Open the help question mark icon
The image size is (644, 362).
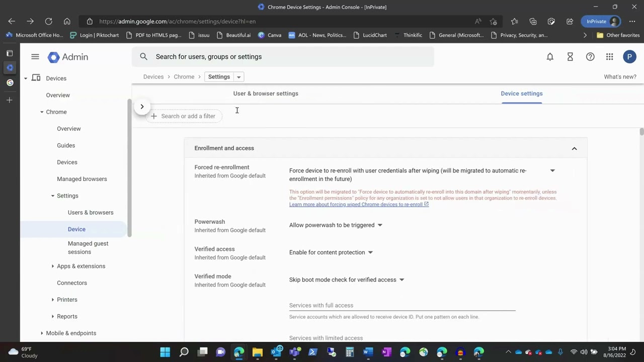point(590,57)
